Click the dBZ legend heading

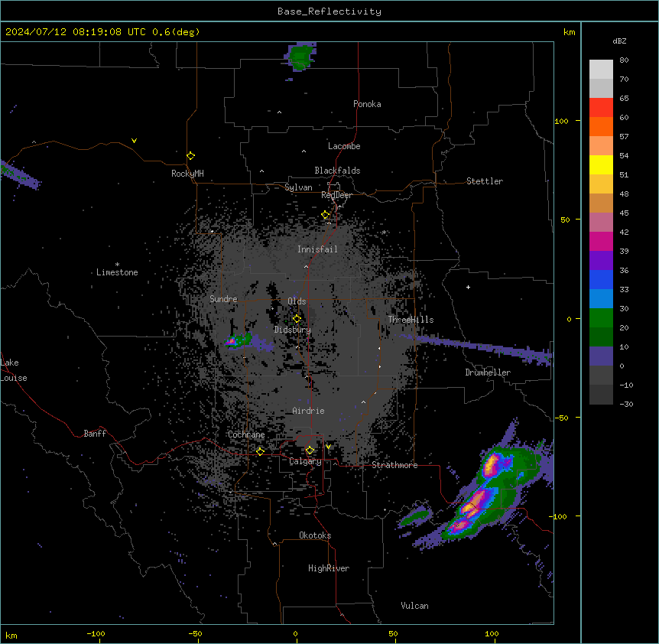619,41
